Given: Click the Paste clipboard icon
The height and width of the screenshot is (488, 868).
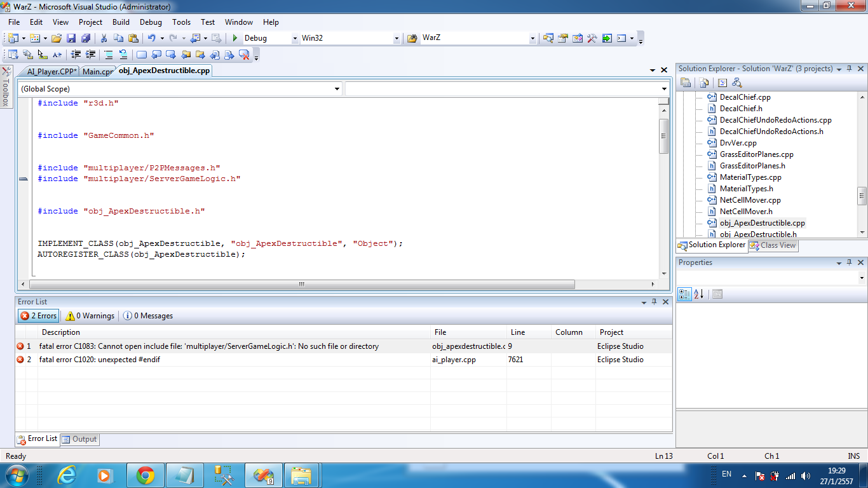Looking at the screenshot, I should pyautogui.click(x=133, y=38).
